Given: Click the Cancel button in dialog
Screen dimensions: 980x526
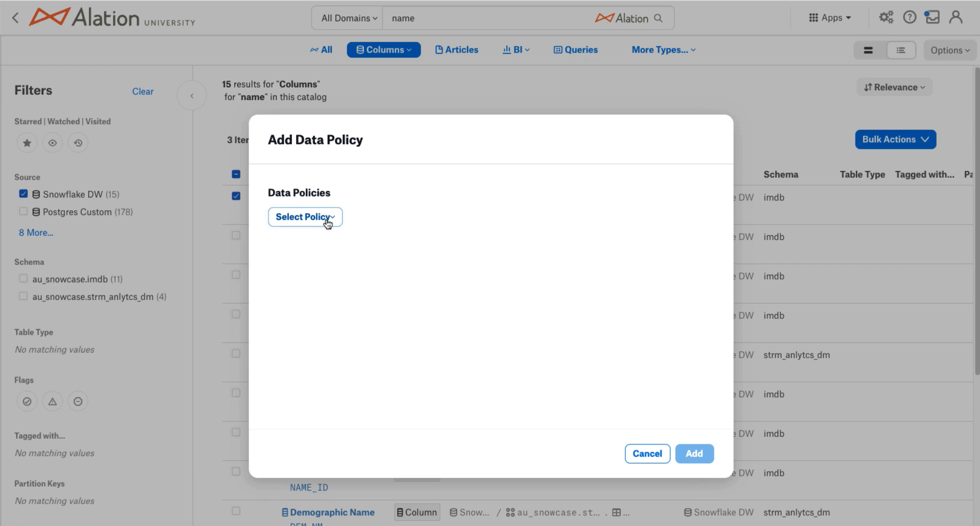Looking at the screenshot, I should pos(647,454).
